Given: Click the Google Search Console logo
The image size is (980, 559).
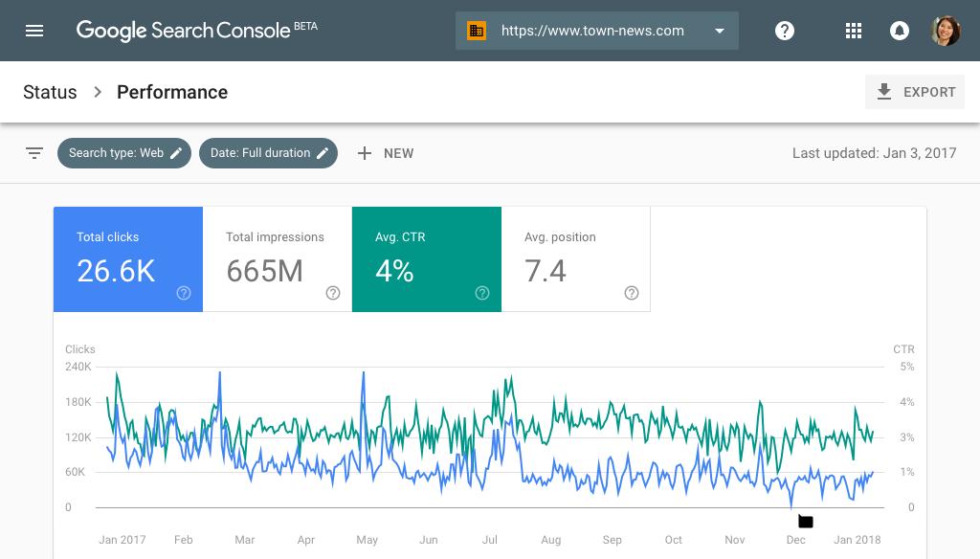Looking at the screenshot, I should pyautogui.click(x=196, y=30).
